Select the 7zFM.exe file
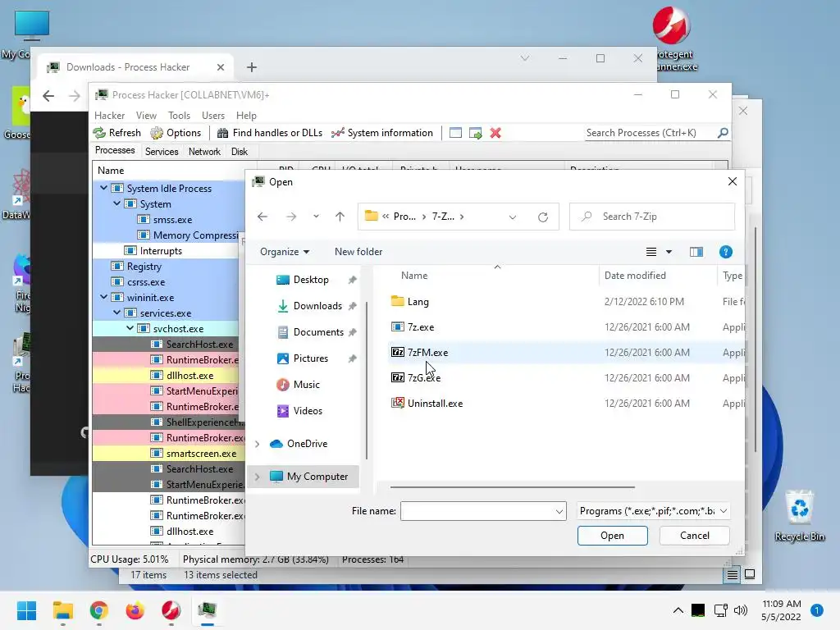This screenshot has width=840, height=630. click(x=427, y=353)
